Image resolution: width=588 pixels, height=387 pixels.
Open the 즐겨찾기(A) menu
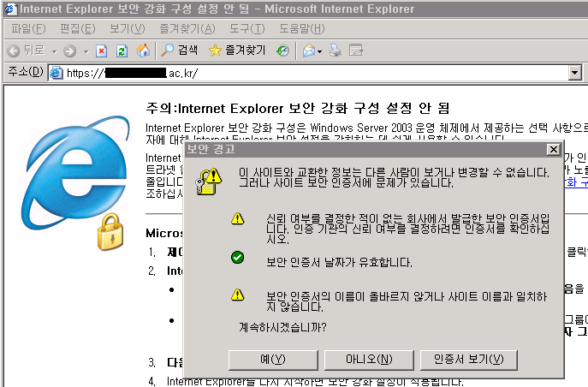(187, 28)
